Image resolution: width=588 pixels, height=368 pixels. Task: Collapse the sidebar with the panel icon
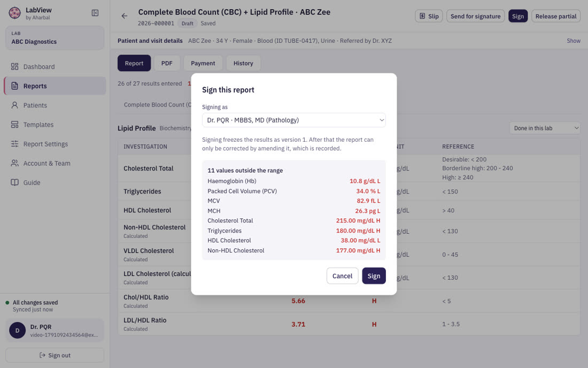(x=95, y=13)
